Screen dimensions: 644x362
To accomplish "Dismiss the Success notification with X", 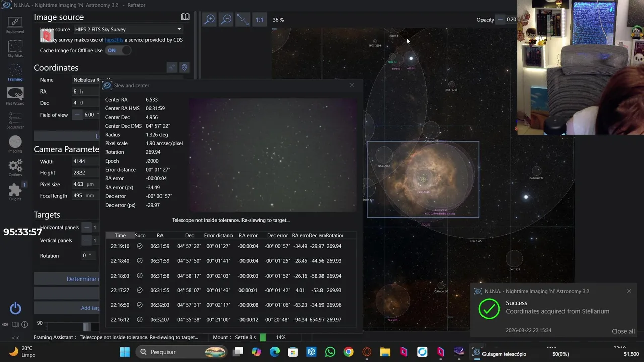I will [x=629, y=291].
